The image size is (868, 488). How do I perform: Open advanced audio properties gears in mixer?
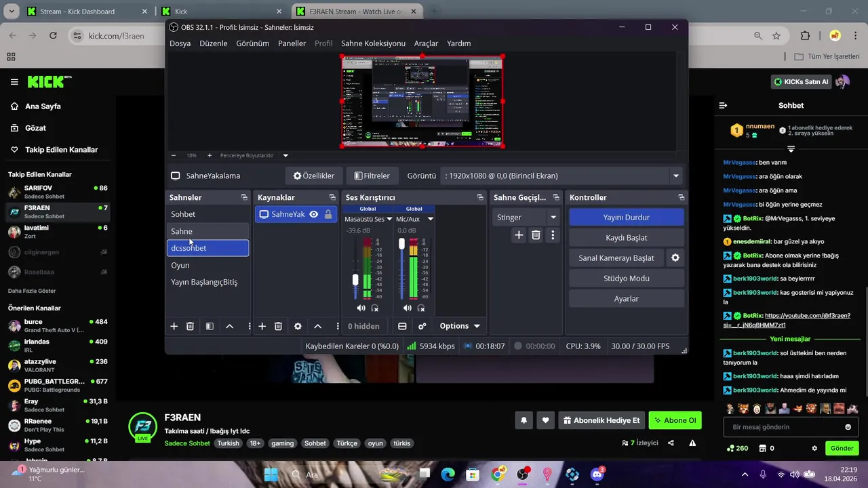pyautogui.click(x=422, y=326)
